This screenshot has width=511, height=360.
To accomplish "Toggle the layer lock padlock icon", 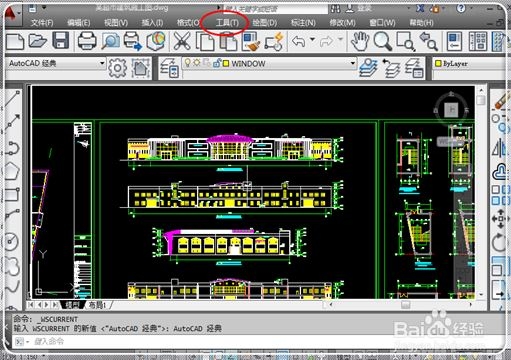I will tap(217, 63).
